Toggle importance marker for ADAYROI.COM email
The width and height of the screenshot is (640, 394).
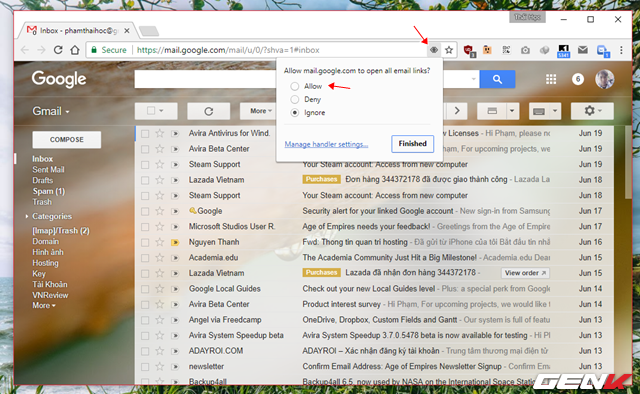tap(175, 351)
